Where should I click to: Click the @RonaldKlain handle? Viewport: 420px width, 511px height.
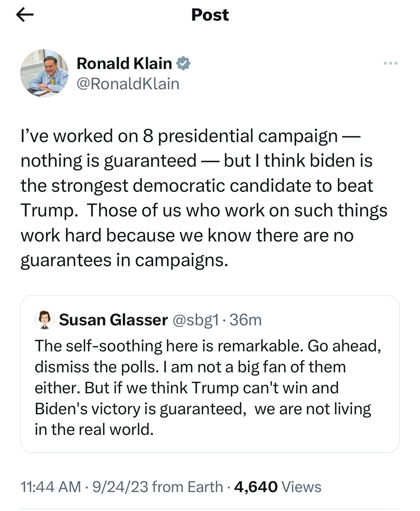[128, 84]
